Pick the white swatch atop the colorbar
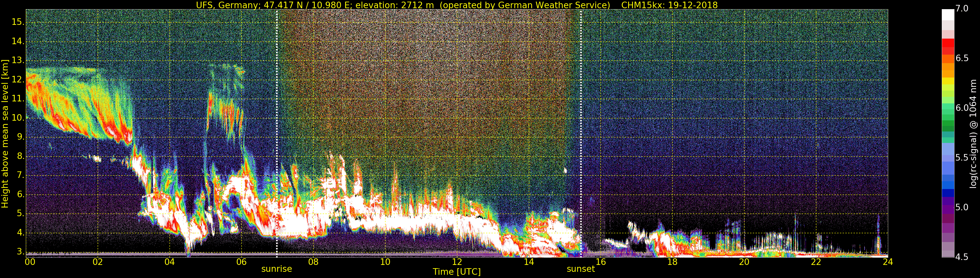The width and height of the screenshot is (980, 278). click(948, 14)
